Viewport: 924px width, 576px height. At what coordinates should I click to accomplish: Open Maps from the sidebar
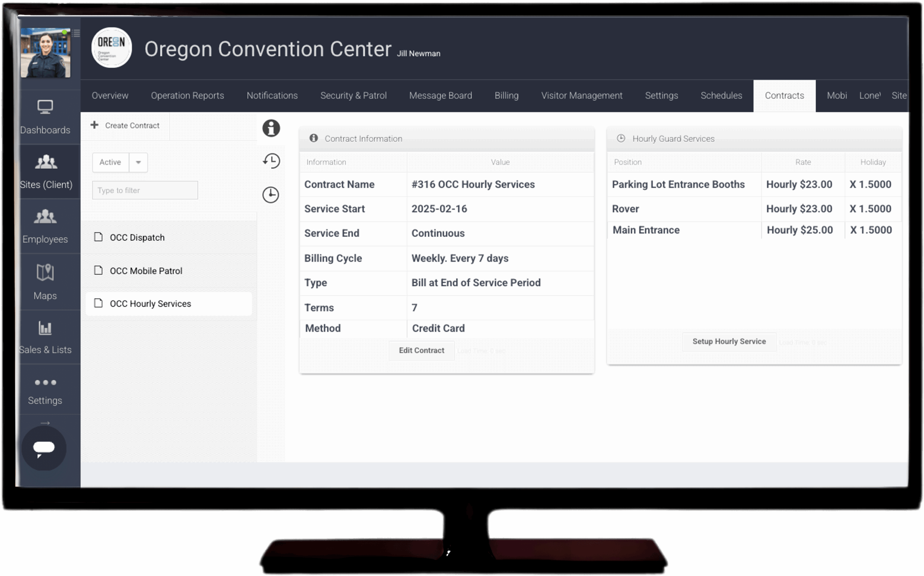[45, 282]
